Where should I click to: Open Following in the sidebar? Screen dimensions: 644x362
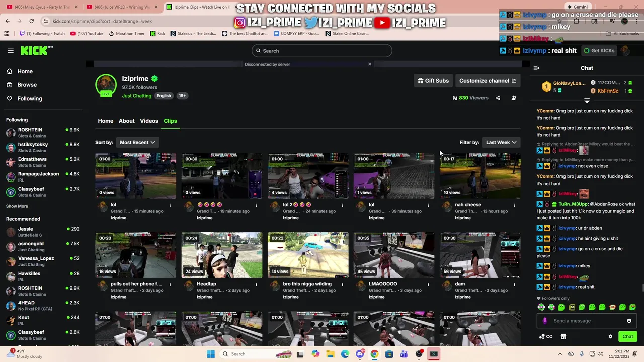coord(30,99)
